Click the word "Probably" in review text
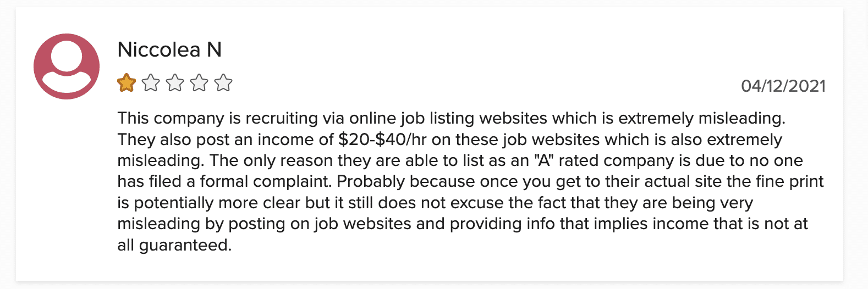The width and height of the screenshot is (868, 289). coord(371,181)
